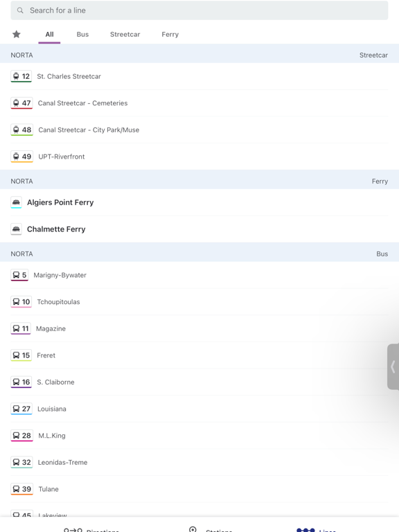Viewport: 399px width, 532px height.
Task: Select the route 12 streetcar badge
Action: [21, 76]
